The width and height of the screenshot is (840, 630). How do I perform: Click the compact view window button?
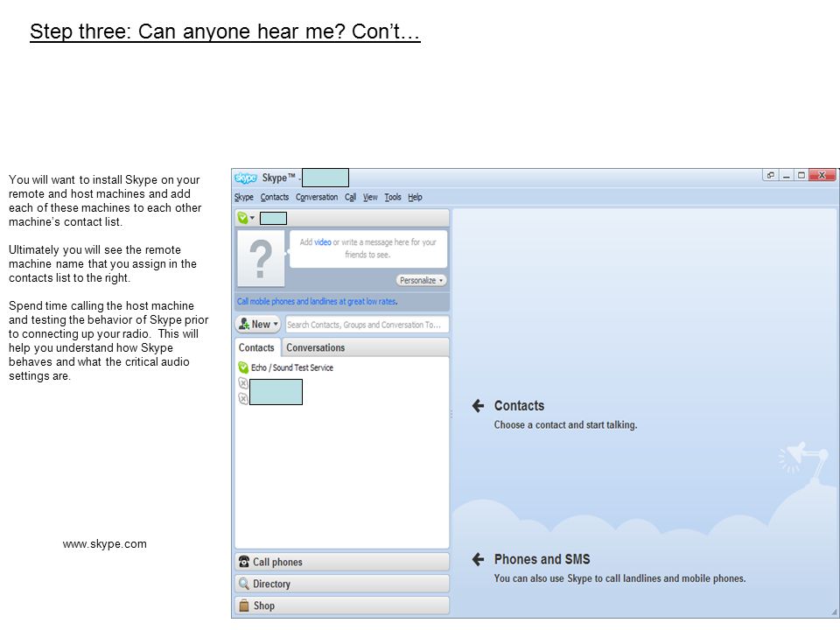(x=770, y=175)
